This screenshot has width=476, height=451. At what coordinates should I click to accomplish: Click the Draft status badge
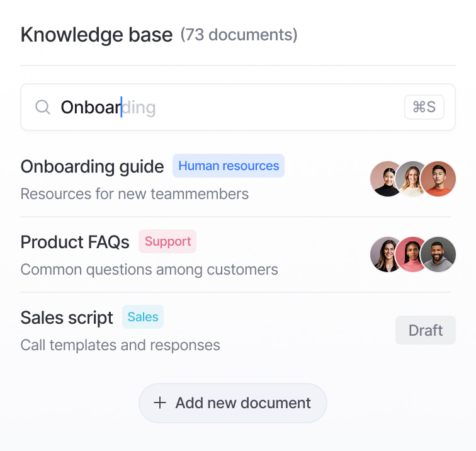click(425, 330)
